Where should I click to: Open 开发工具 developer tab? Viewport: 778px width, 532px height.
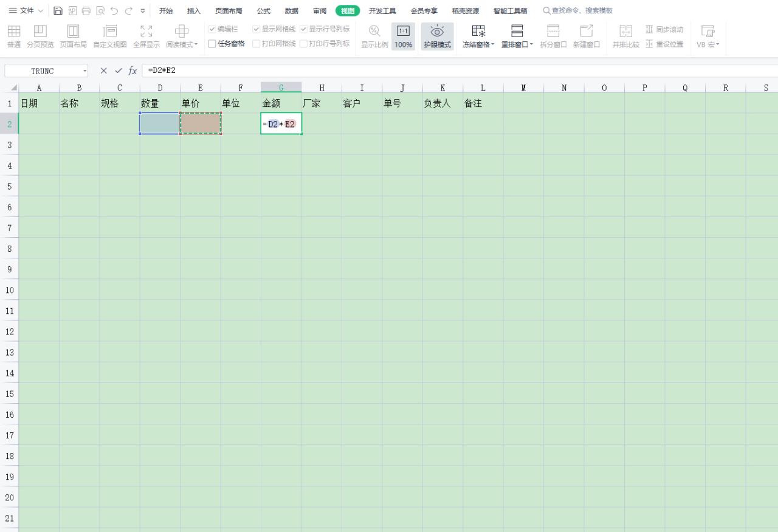pyautogui.click(x=382, y=11)
